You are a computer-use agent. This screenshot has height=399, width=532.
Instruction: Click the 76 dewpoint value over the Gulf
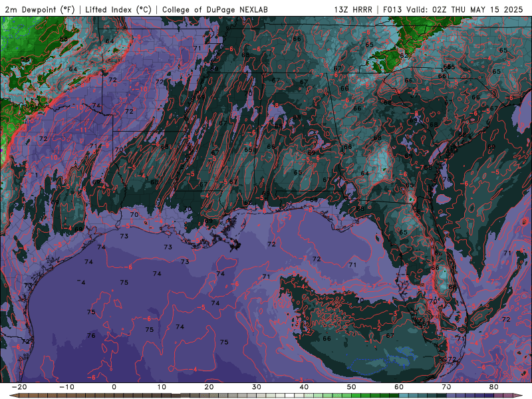pos(91,336)
